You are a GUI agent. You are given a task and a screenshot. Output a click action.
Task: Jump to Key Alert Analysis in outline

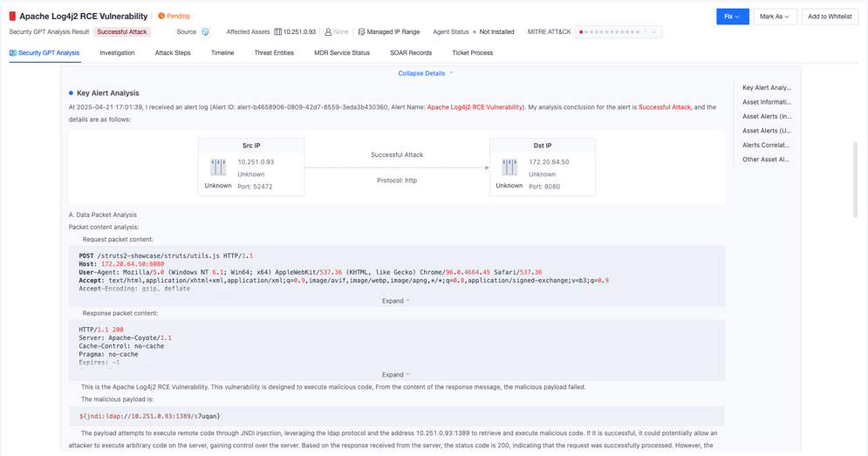pyautogui.click(x=767, y=87)
